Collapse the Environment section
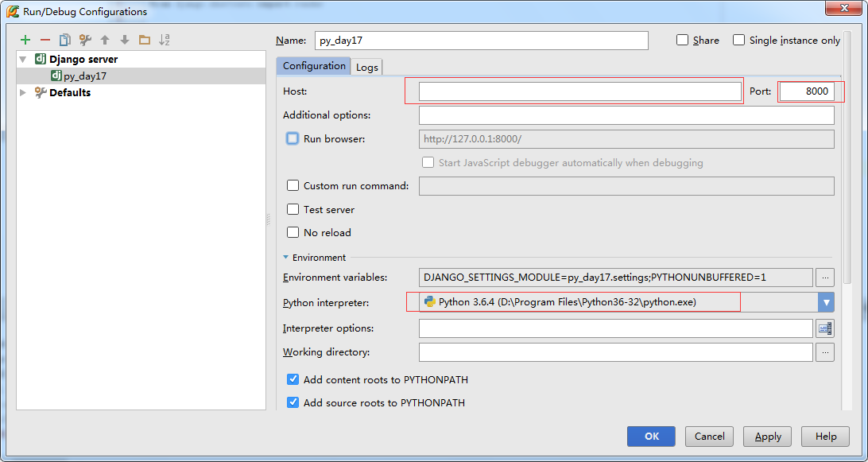 (x=286, y=258)
